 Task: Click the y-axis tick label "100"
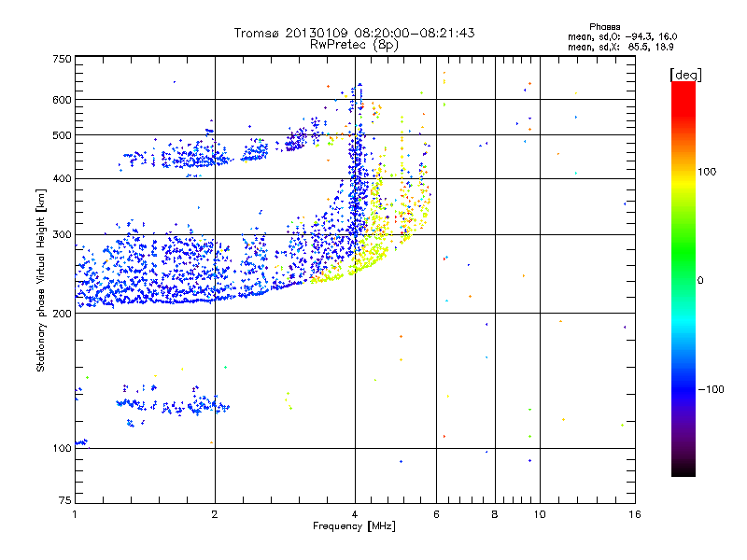[x=62, y=448]
